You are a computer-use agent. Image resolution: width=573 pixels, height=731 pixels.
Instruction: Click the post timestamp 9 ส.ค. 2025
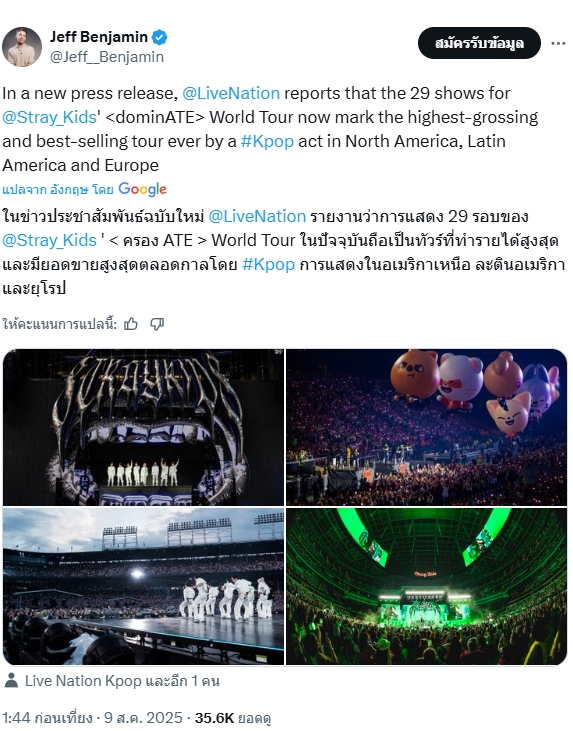(143, 717)
